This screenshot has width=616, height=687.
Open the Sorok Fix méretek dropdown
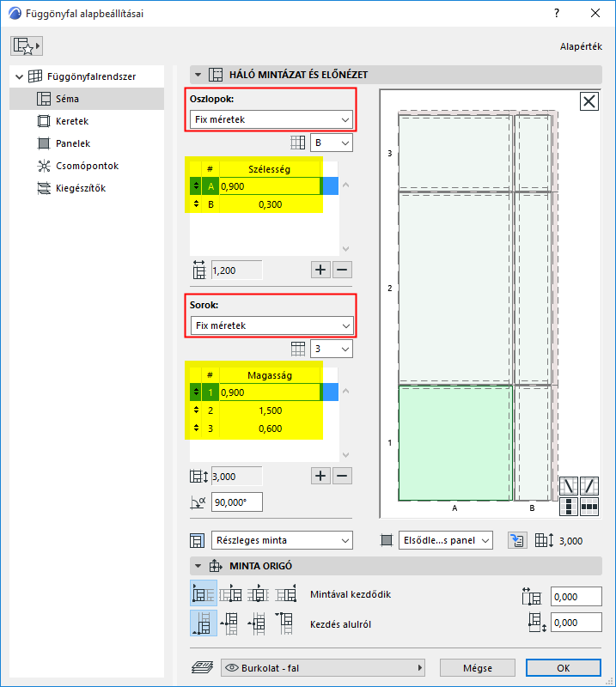pyautogui.click(x=271, y=325)
